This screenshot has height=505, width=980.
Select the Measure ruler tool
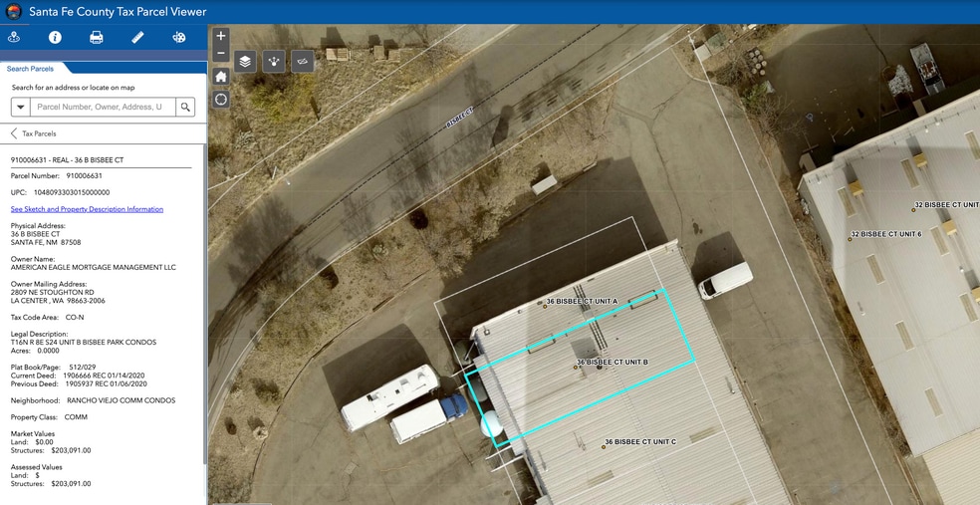click(x=137, y=37)
